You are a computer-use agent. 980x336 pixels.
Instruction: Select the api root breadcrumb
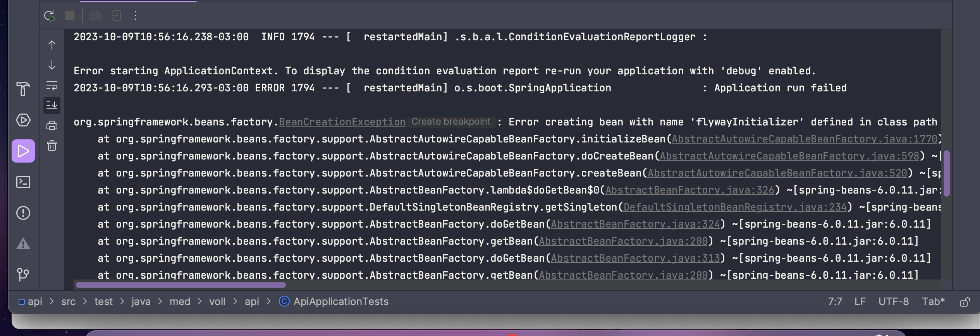point(31,302)
